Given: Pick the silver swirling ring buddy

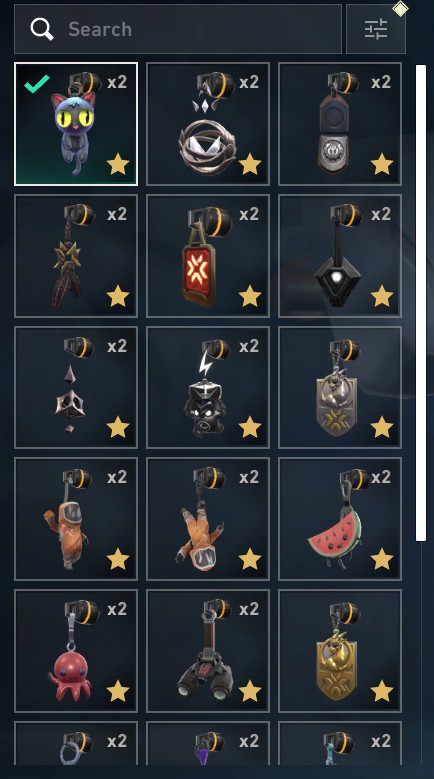Looking at the screenshot, I should click(x=208, y=124).
